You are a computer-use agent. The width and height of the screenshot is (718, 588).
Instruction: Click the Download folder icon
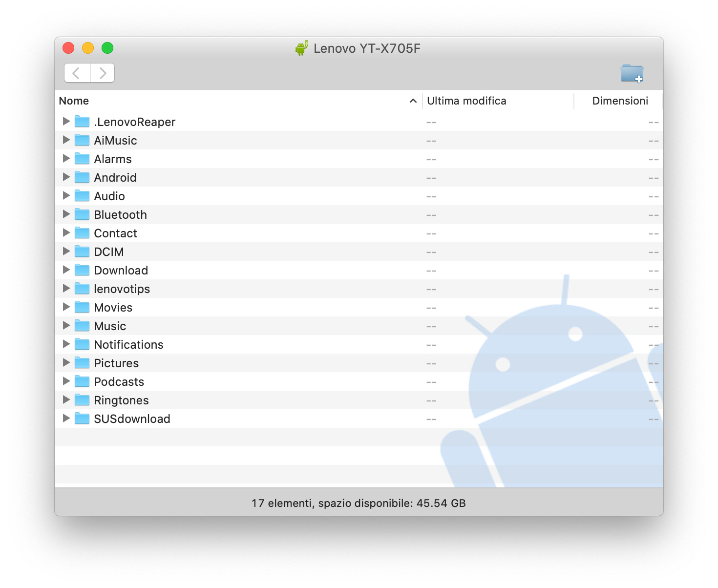point(82,270)
